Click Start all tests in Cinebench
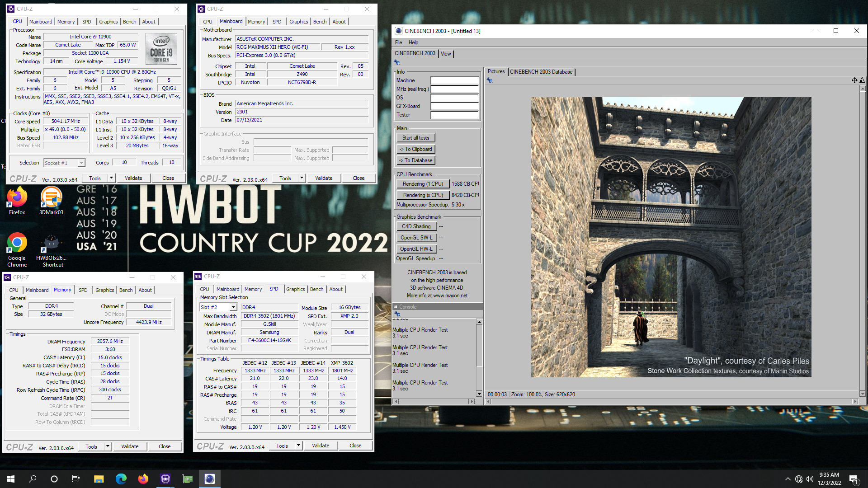 click(x=416, y=138)
